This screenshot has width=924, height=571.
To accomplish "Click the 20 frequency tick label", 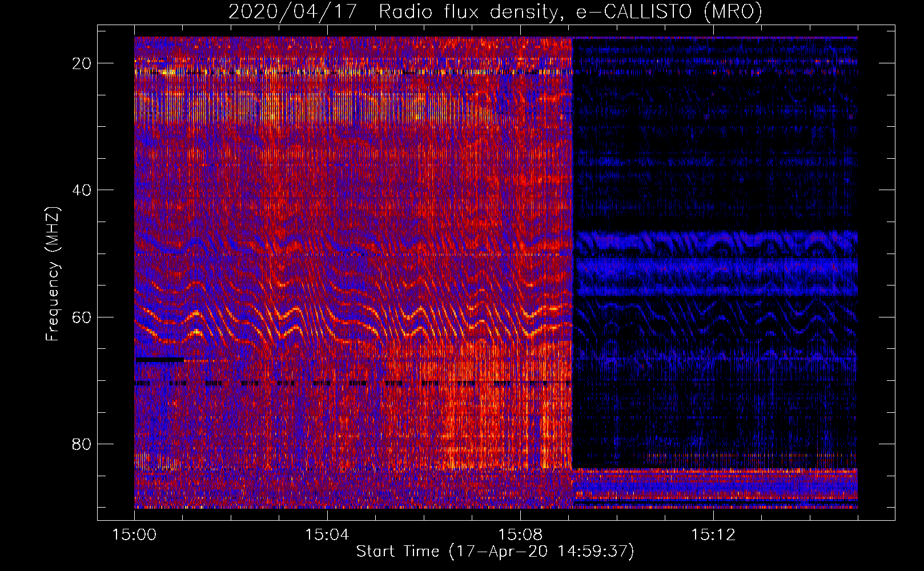I will 82,63.
